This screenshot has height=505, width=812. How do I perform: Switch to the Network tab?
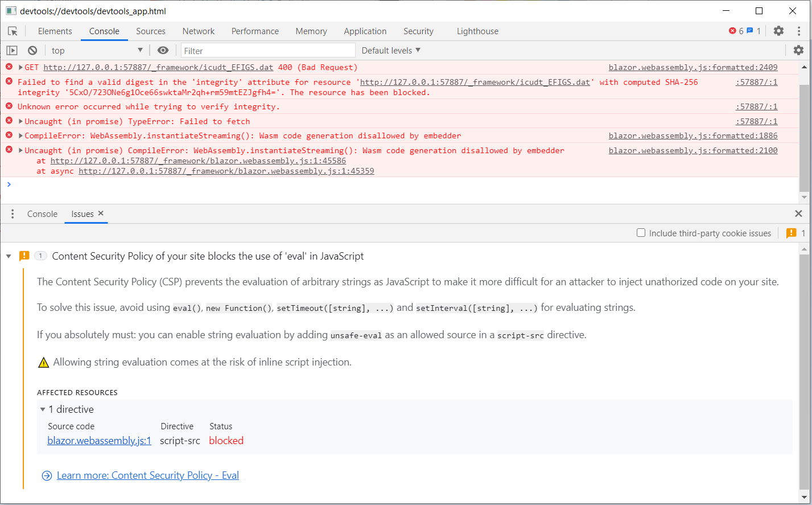[198, 31]
